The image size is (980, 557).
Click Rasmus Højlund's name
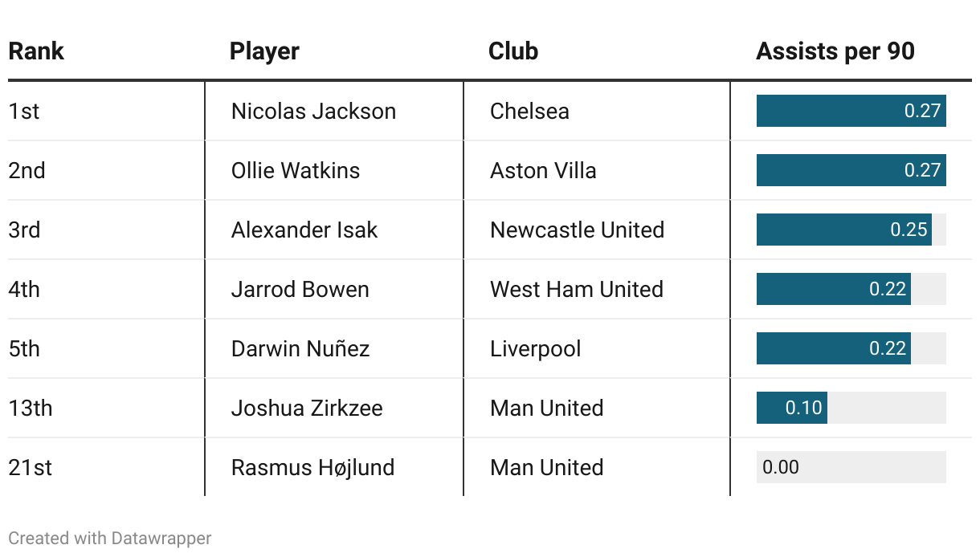(x=312, y=467)
